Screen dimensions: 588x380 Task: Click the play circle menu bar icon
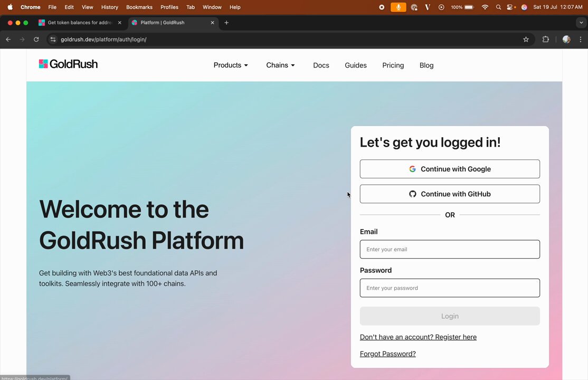point(441,7)
